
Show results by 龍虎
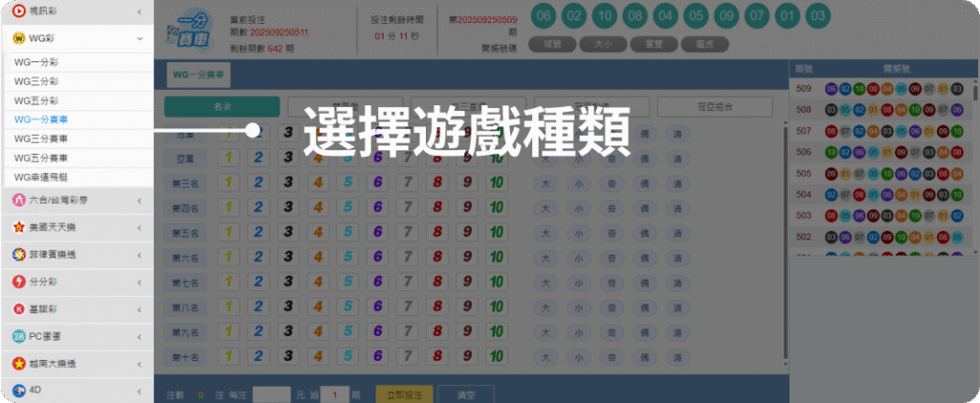tap(704, 44)
